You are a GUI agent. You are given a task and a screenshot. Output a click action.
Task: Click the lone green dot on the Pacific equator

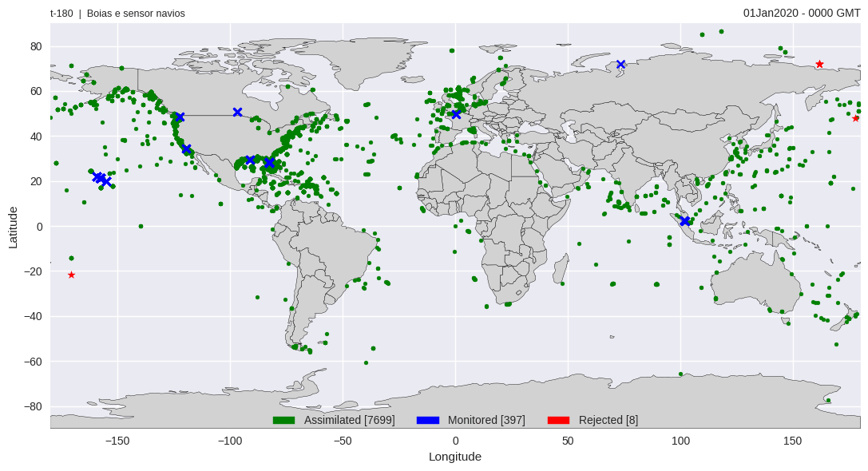[141, 226]
